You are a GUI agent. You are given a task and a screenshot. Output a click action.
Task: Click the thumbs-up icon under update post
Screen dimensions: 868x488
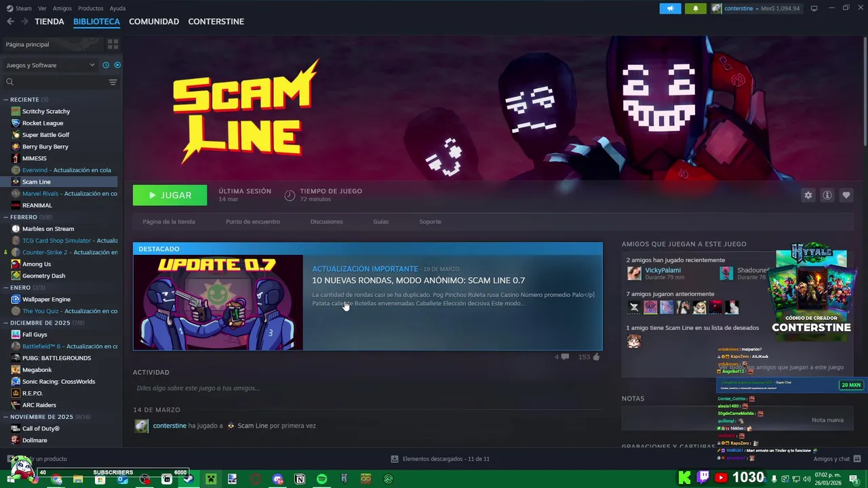(597, 357)
